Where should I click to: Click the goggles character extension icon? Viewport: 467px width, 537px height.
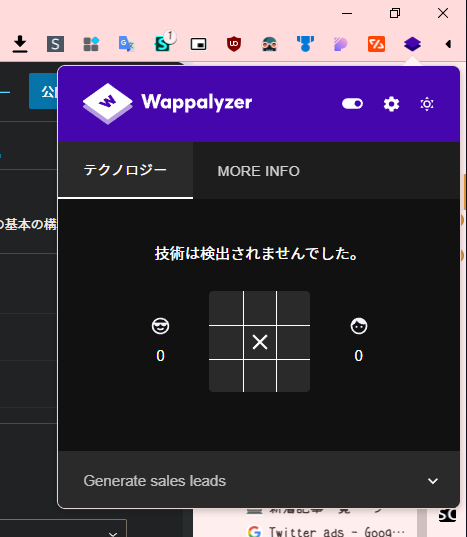click(269, 44)
